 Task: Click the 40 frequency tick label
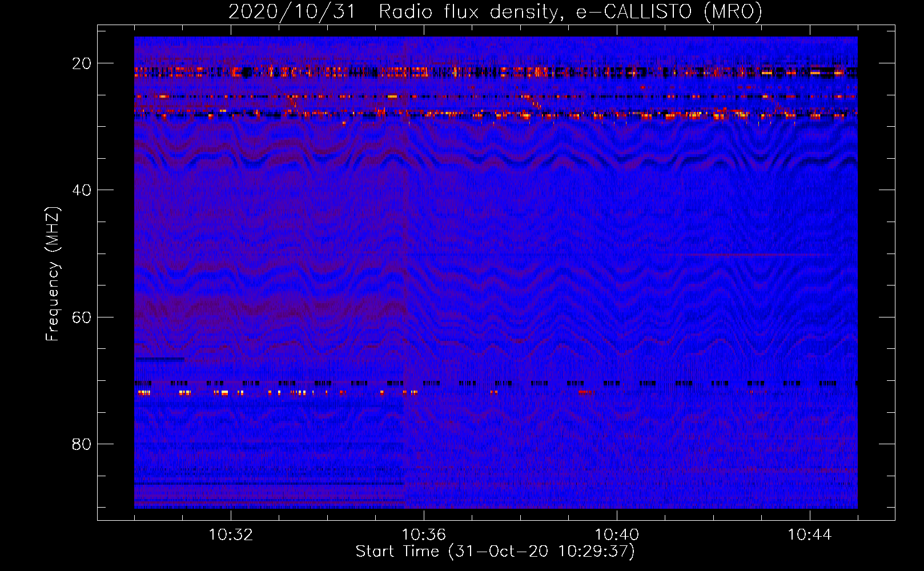[82, 190]
